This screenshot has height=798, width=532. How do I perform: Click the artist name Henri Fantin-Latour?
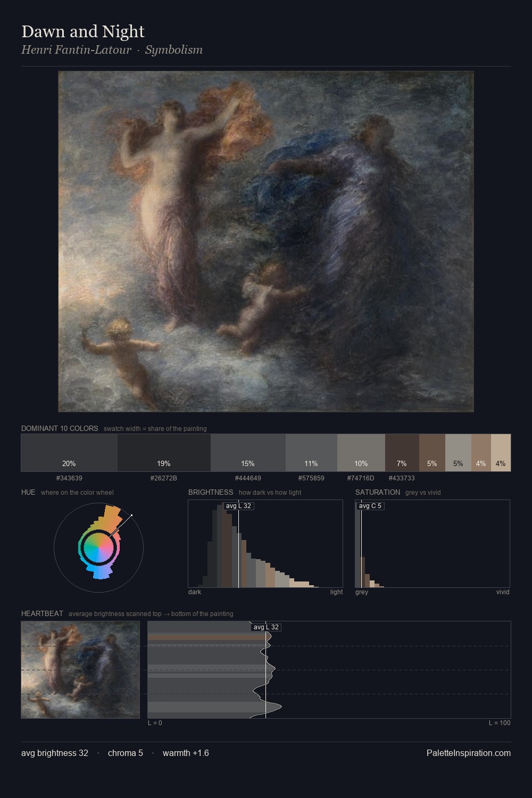(x=76, y=49)
